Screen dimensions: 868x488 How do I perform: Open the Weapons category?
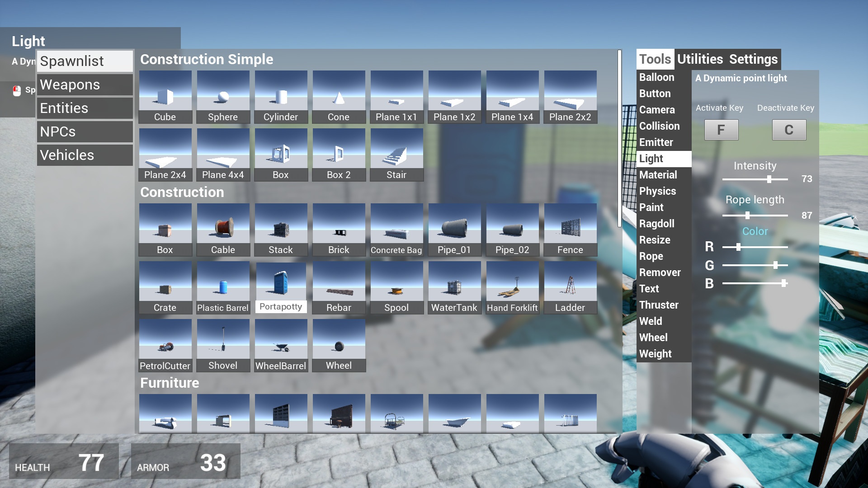point(85,84)
